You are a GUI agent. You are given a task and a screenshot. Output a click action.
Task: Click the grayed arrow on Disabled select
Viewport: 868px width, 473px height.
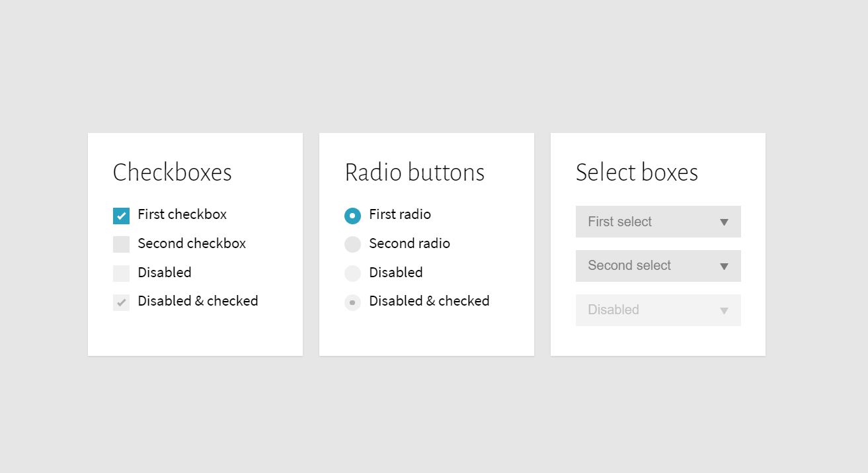pos(724,310)
